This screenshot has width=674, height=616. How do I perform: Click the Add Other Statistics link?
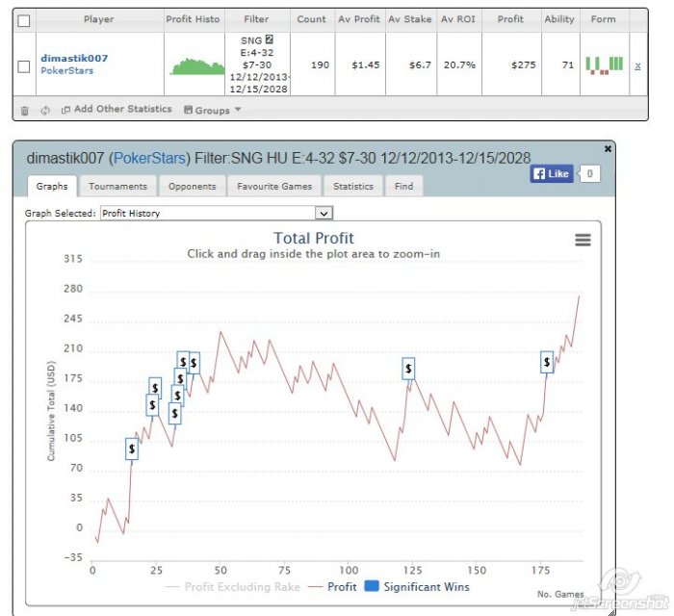(x=117, y=110)
